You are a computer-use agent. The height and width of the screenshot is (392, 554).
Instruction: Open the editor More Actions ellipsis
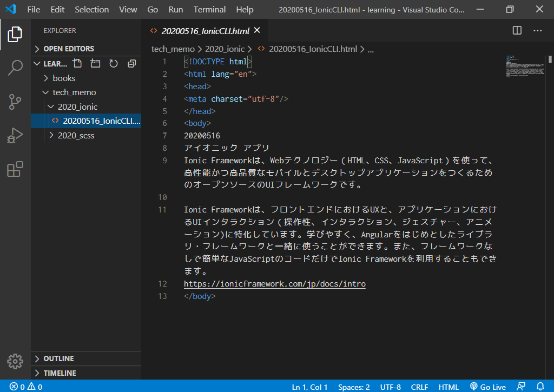(537, 31)
